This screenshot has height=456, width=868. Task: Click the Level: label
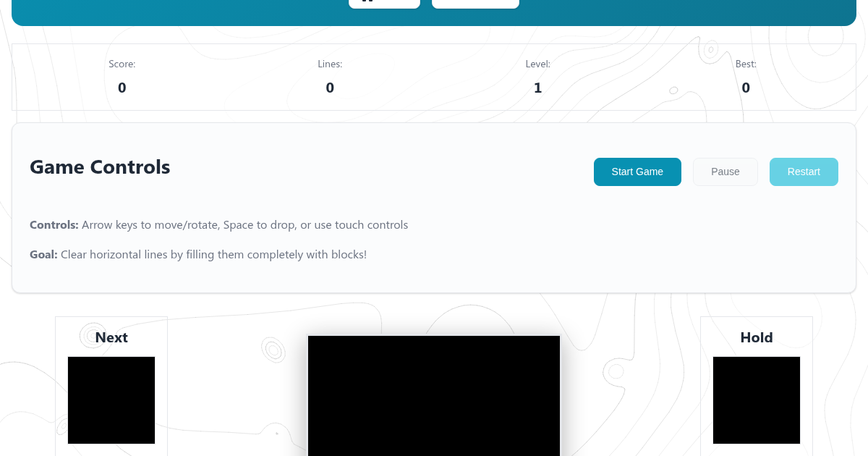(x=537, y=64)
